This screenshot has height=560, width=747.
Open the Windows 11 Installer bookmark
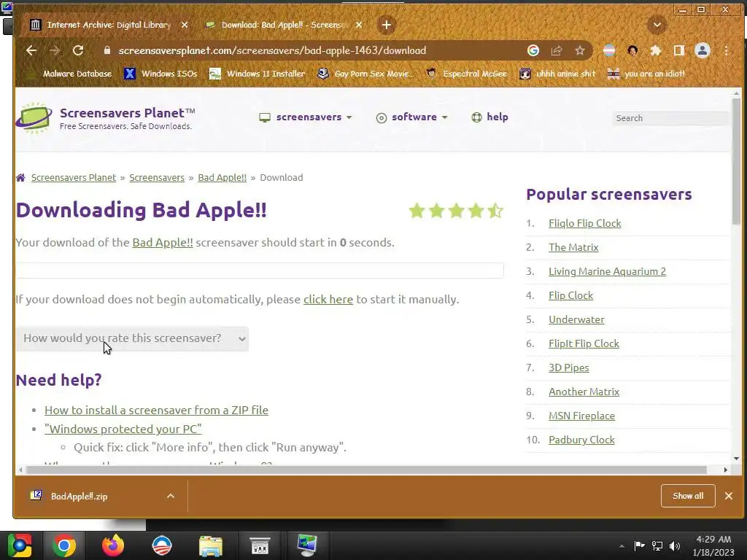[258, 74]
